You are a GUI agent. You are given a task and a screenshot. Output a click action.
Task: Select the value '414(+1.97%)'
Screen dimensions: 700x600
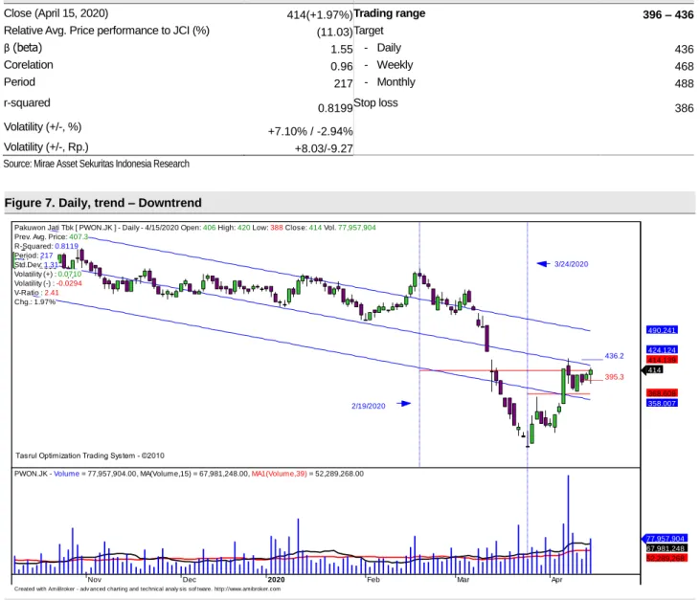coord(320,15)
